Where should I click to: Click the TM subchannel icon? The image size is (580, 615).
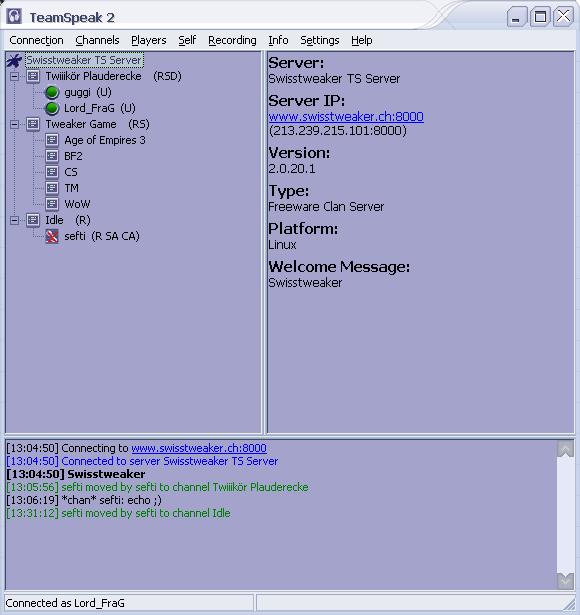point(52,189)
